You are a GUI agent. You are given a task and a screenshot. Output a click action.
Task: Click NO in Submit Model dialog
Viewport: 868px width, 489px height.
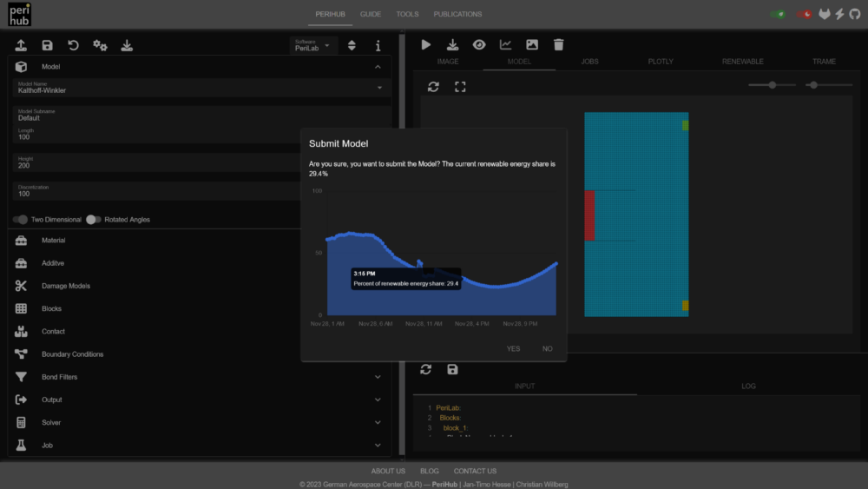coord(547,348)
